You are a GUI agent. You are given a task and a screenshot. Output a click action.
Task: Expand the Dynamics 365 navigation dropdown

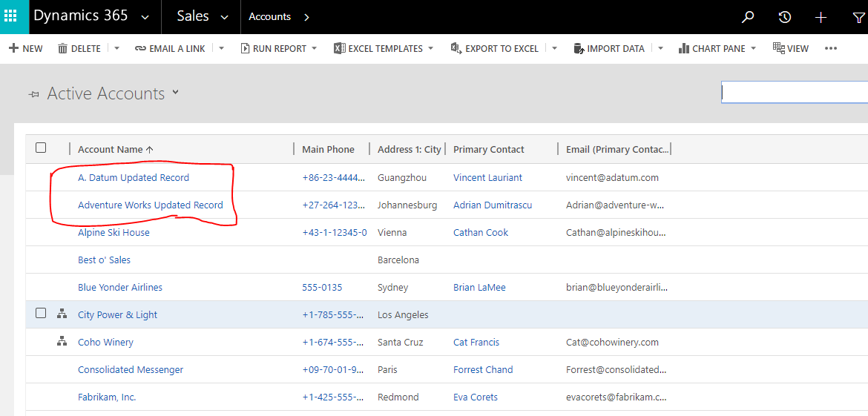(145, 17)
